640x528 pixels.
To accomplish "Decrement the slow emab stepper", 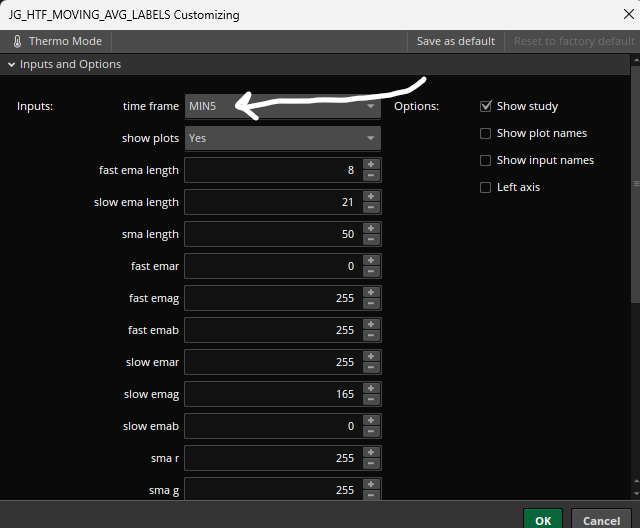I will pos(371,432).
